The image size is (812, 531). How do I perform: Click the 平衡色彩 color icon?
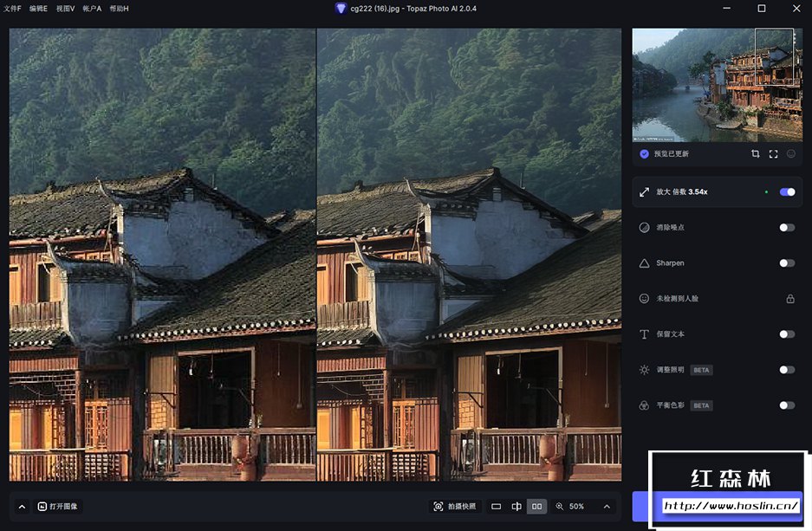644,405
